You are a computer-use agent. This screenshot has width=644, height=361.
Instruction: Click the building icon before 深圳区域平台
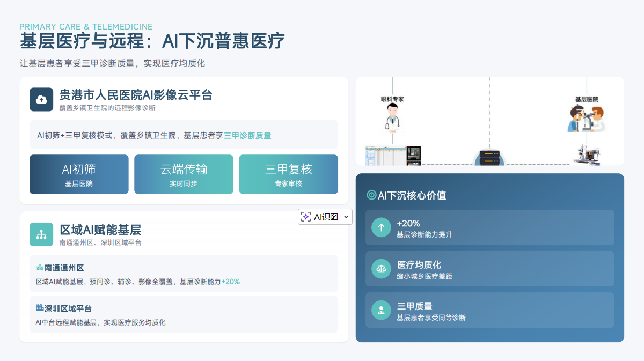pyautogui.click(x=40, y=308)
